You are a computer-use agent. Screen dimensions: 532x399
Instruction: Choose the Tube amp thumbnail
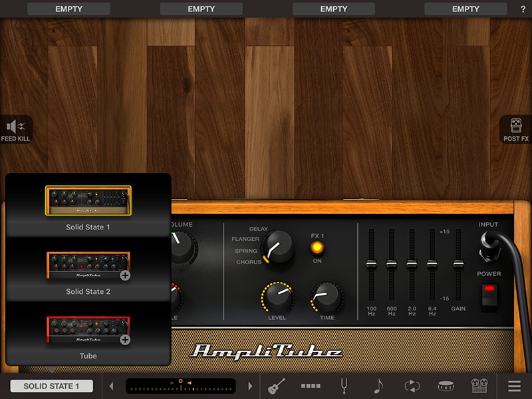click(88, 329)
